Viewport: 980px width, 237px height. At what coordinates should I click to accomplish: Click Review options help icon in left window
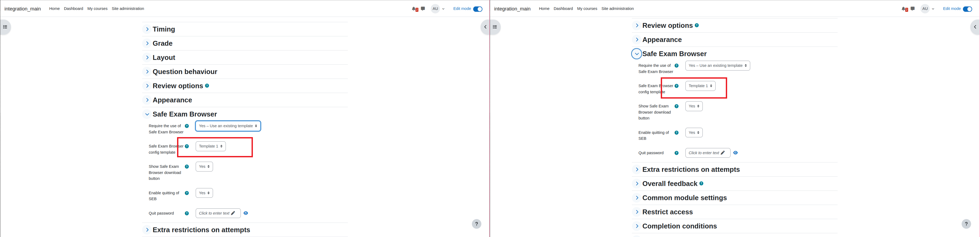pyautogui.click(x=207, y=85)
